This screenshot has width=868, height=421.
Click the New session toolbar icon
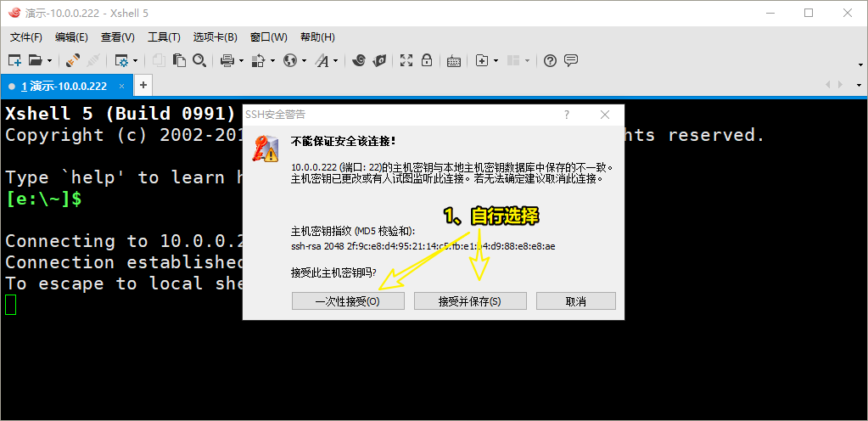coord(14,60)
